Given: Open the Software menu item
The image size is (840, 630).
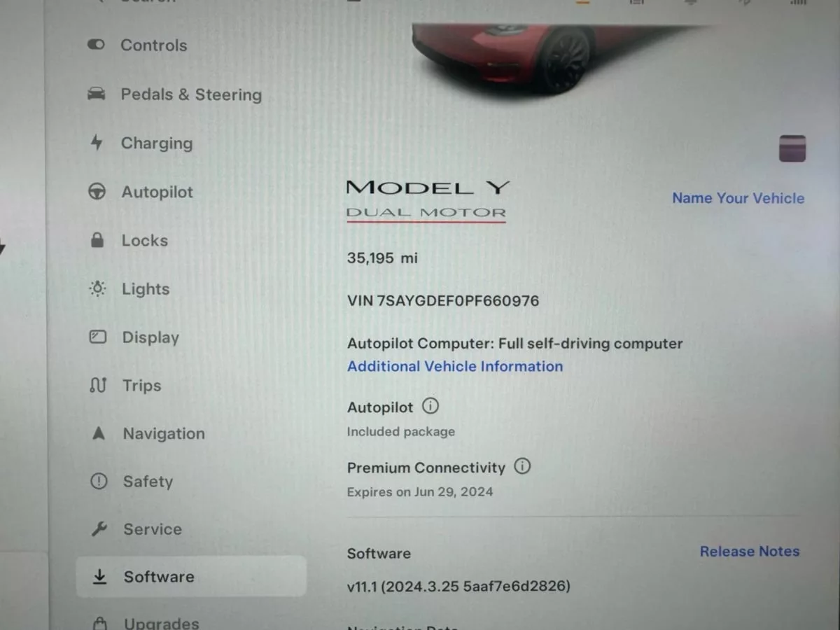Looking at the screenshot, I should (191, 576).
